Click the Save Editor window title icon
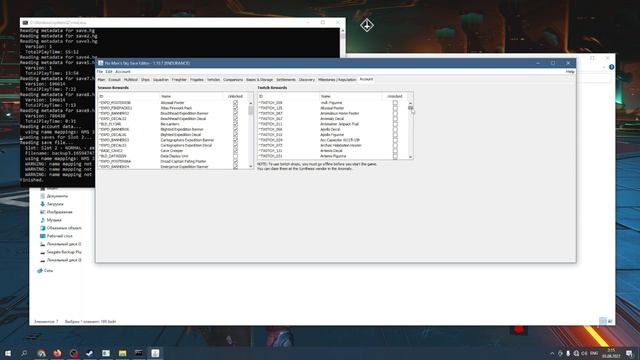The image size is (640, 360). point(100,63)
